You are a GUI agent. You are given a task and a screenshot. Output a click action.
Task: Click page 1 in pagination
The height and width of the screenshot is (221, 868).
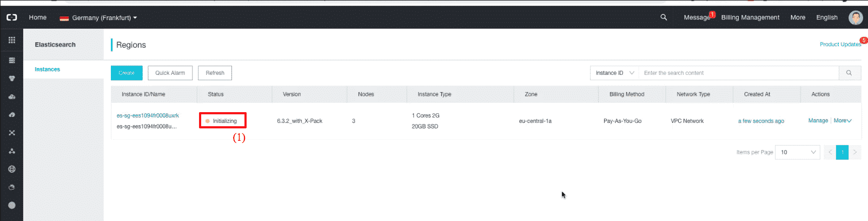842,152
